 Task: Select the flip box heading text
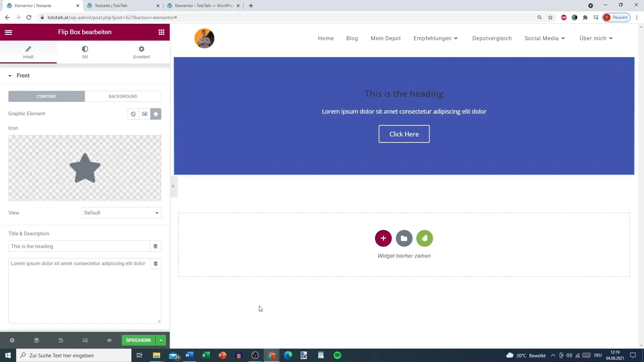point(404,94)
